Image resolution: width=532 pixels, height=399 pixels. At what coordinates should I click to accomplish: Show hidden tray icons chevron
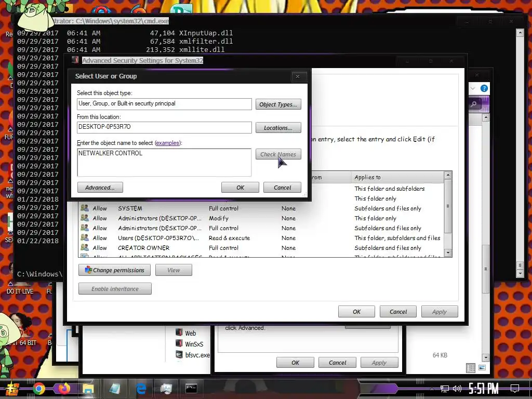(432, 389)
